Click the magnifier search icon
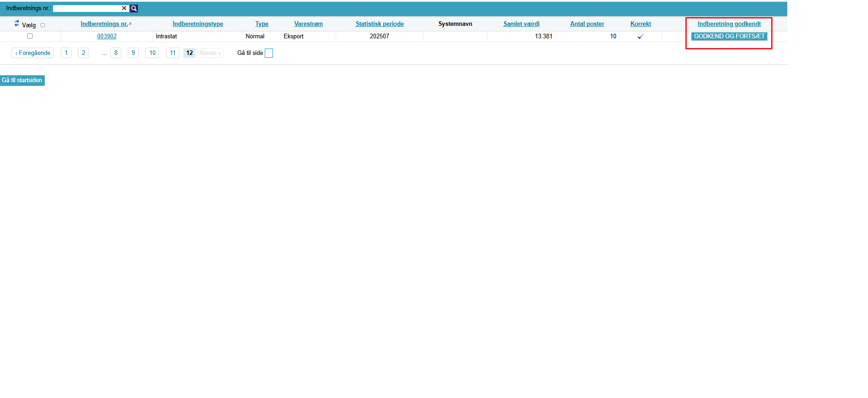The height and width of the screenshot is (398, 868). (134, 8)
